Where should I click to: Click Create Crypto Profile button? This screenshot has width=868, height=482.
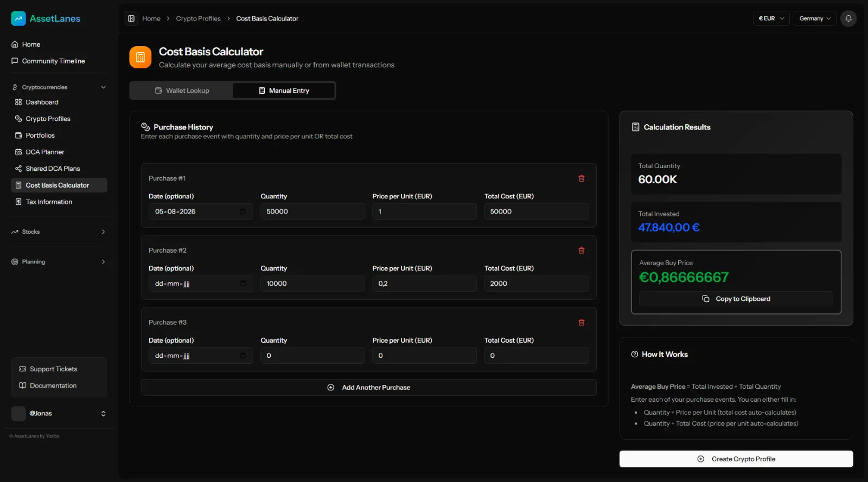[x=736, y=459]
